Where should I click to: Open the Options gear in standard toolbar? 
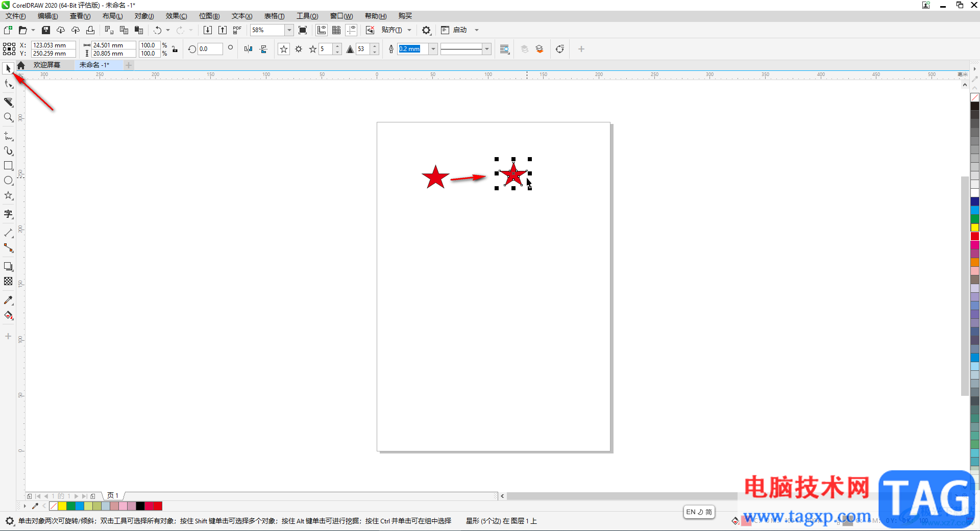tap(426, 30)
